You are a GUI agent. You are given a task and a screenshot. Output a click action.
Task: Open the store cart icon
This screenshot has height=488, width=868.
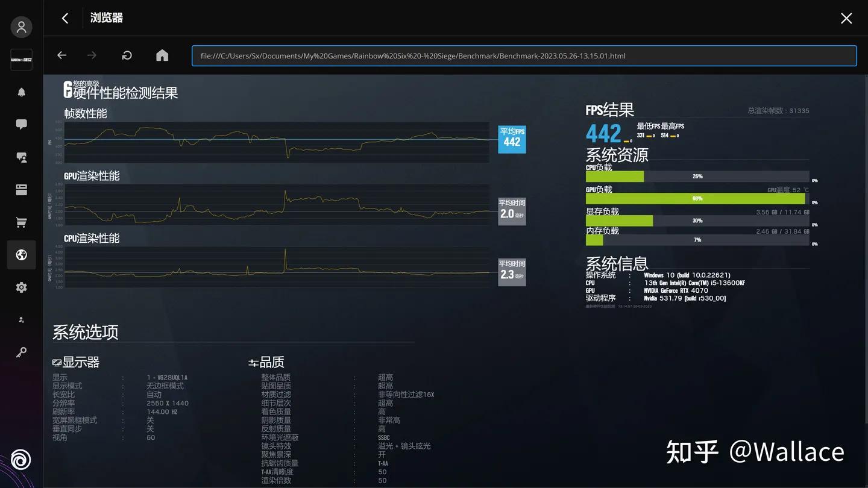tap(21, 222)
